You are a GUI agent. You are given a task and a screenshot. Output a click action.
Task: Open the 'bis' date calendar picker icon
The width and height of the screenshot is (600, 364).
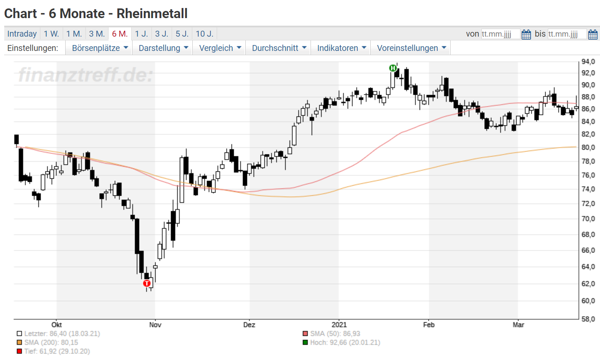point(592,34)
